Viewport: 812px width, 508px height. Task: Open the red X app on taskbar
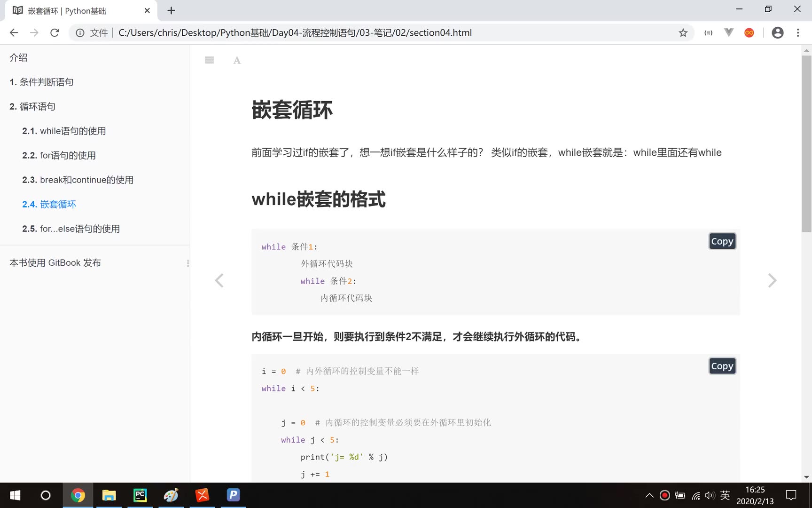click(202, 495)
